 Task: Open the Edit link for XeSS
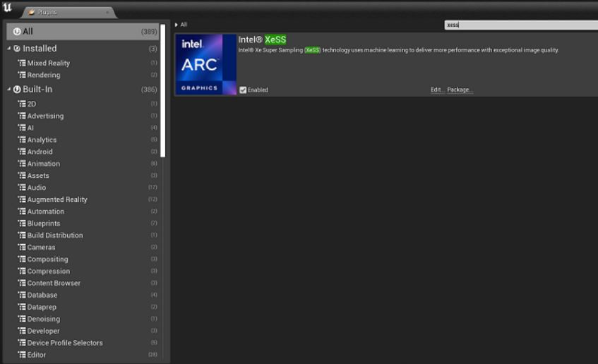pos(437,90)
